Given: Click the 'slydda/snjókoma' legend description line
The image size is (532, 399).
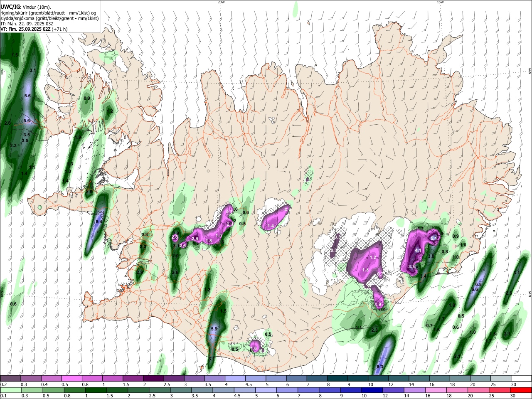Looking at the screenshot, I should click(49, 18).
